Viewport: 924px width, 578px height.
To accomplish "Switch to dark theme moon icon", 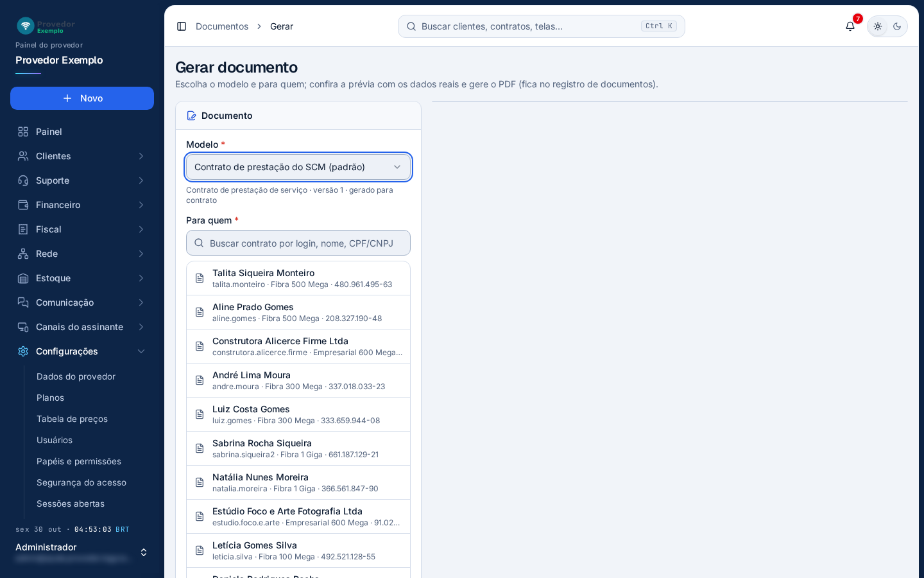I will (x=897, y=26).
